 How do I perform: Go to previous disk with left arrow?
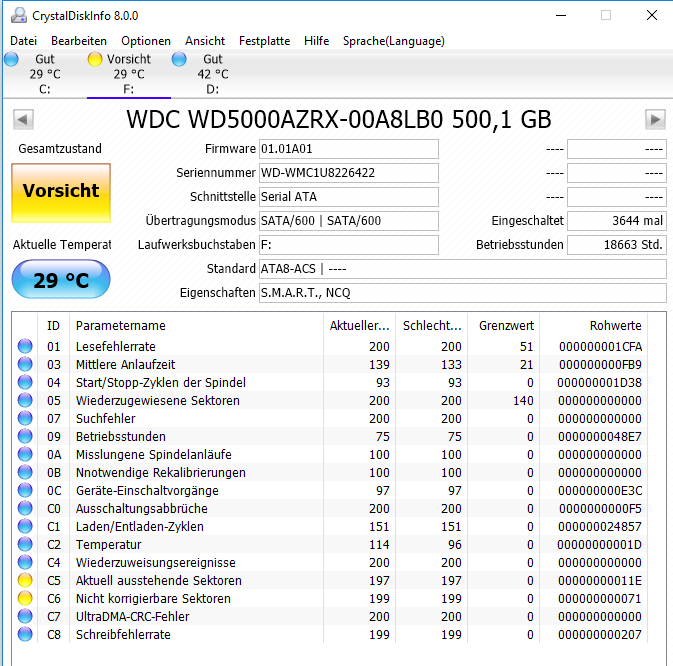pos(23,119)
